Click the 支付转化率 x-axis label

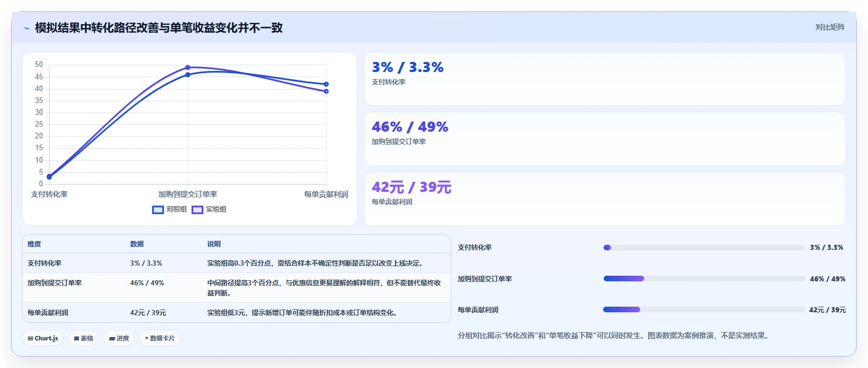50,194
